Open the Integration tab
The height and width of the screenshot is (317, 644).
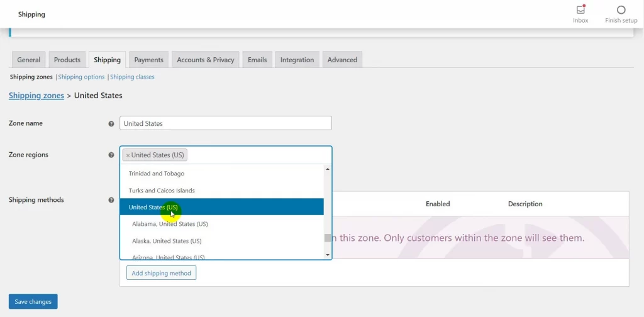pyautogui.click(x=297, y=60)
